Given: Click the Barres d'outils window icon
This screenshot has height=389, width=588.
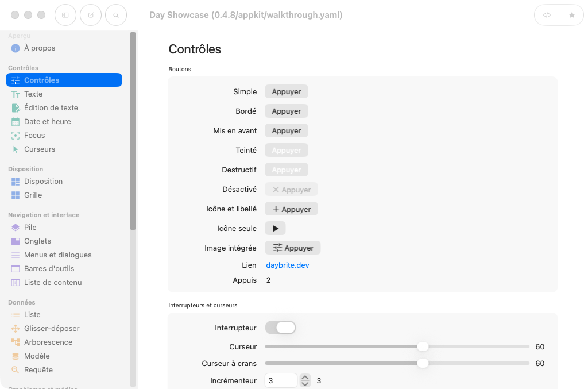Looking at the screenshot, I should pyautogui.click(x=16, y=269).
